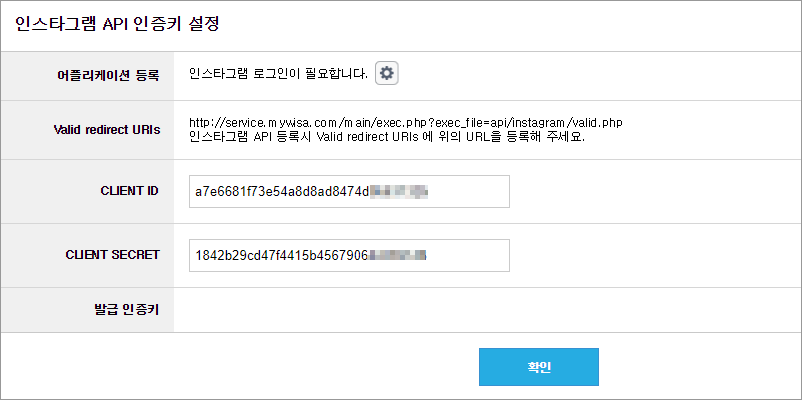Click the Valid redirect URIs label

coord(106,130)
